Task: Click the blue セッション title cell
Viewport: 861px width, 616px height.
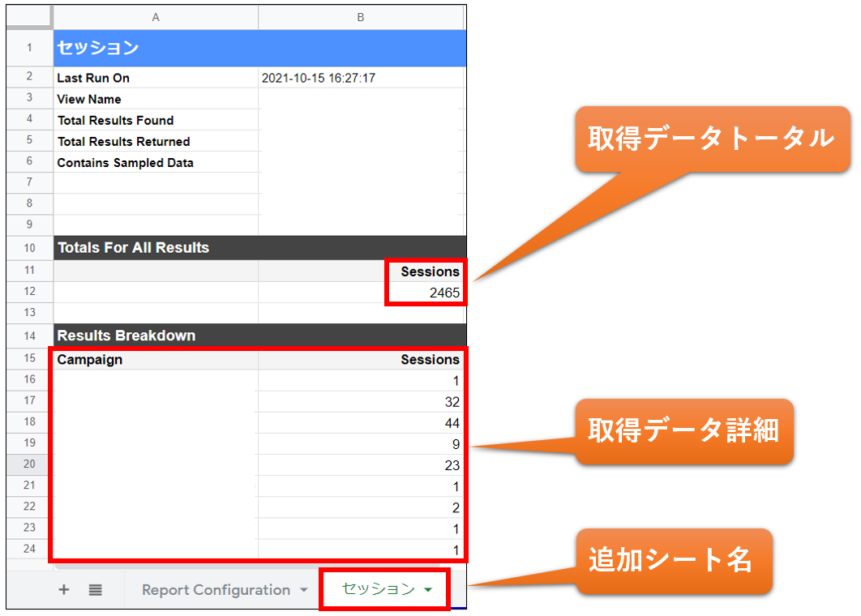Action: click(259, 49)
